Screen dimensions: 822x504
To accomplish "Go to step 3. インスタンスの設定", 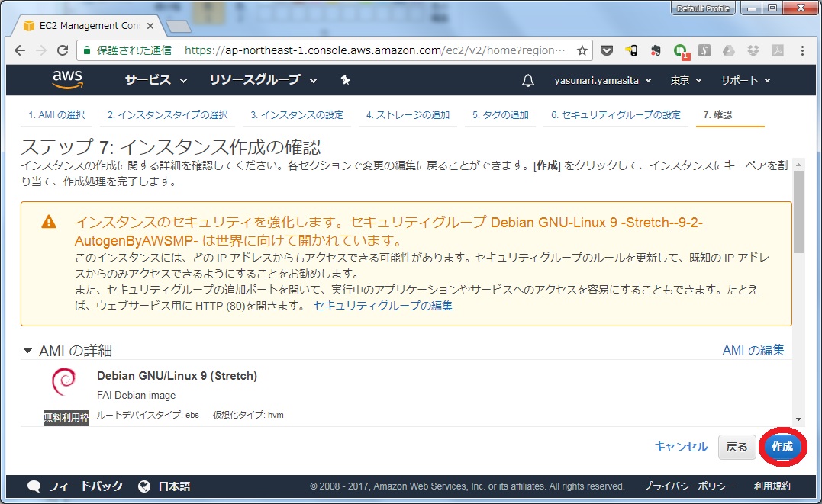I will coord(297,114).
